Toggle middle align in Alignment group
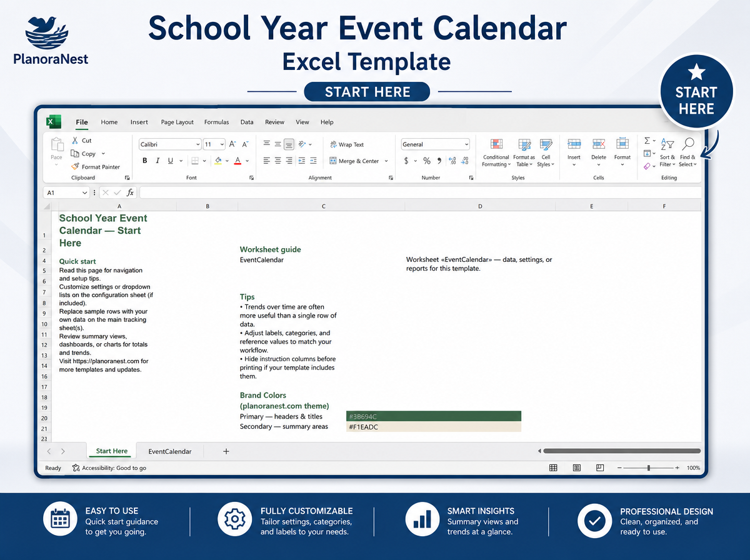 pyautogui.click(x=278, y=144)
